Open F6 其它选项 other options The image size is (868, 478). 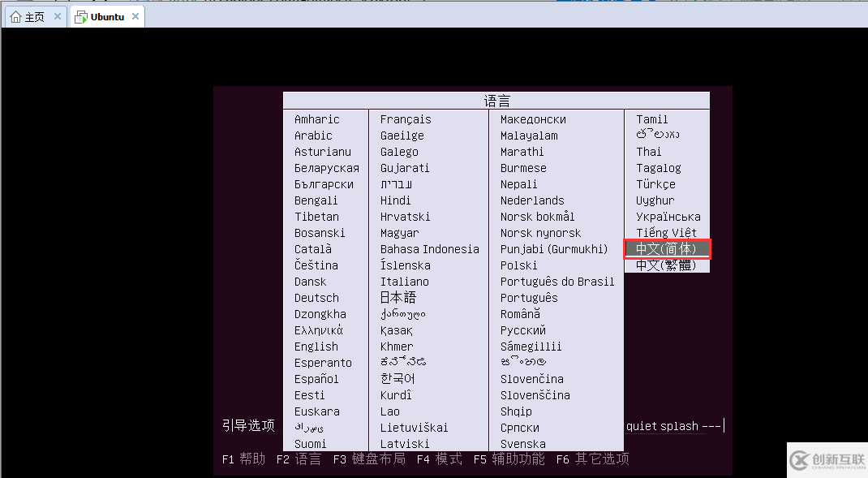click(595, 459)
